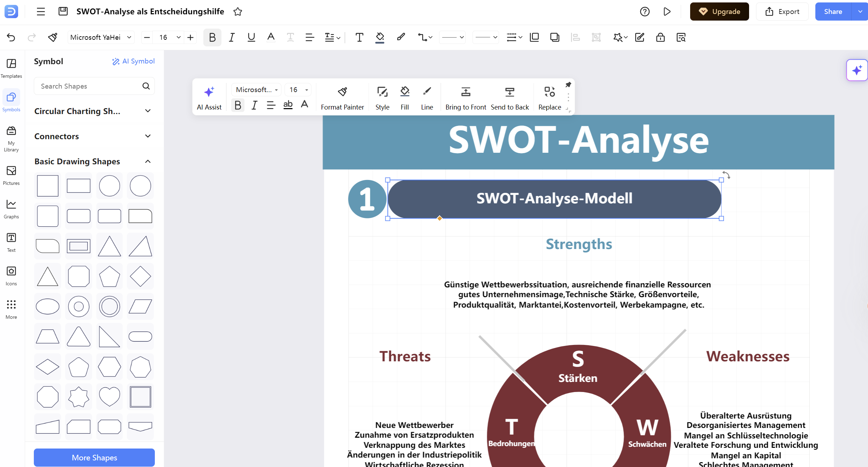Click the Upgrade button
The height and width of the screenshot is (467, 868).
pos(719,12)
